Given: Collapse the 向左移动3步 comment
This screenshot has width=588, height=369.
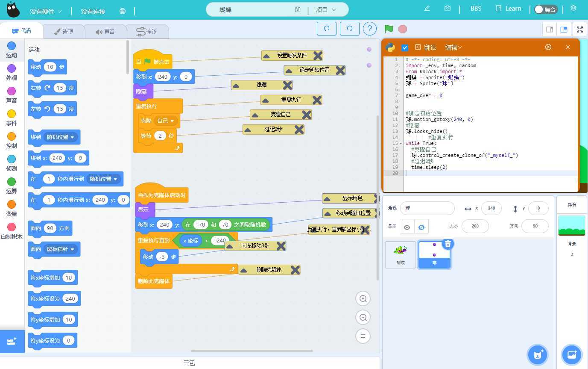Looking at the screenshot, I should coord(230,246).
